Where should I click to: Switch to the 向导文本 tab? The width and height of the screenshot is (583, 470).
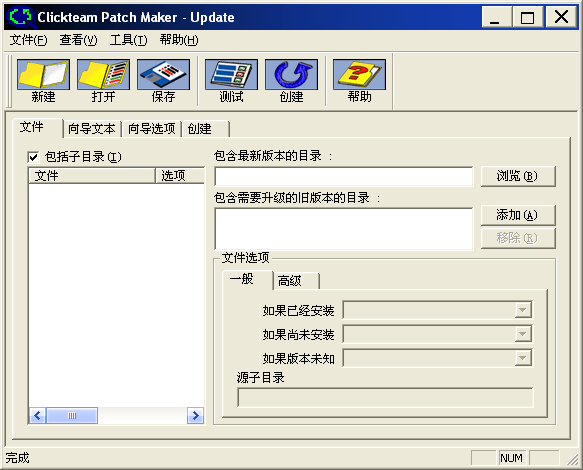click(92, 129)
